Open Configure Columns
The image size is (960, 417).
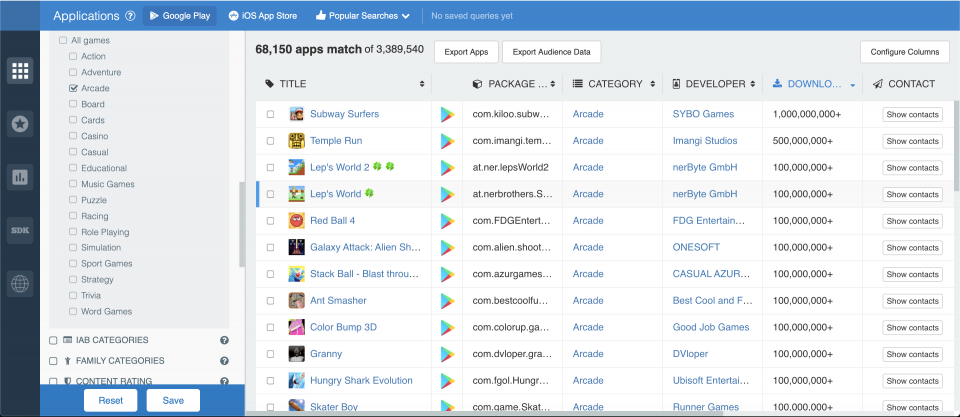[x=905, y=52]
